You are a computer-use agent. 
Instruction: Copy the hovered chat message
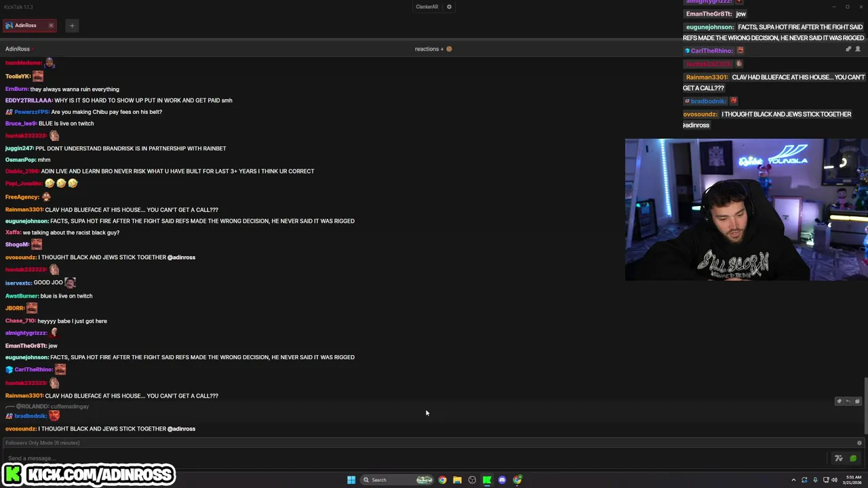tap(857, 401)
